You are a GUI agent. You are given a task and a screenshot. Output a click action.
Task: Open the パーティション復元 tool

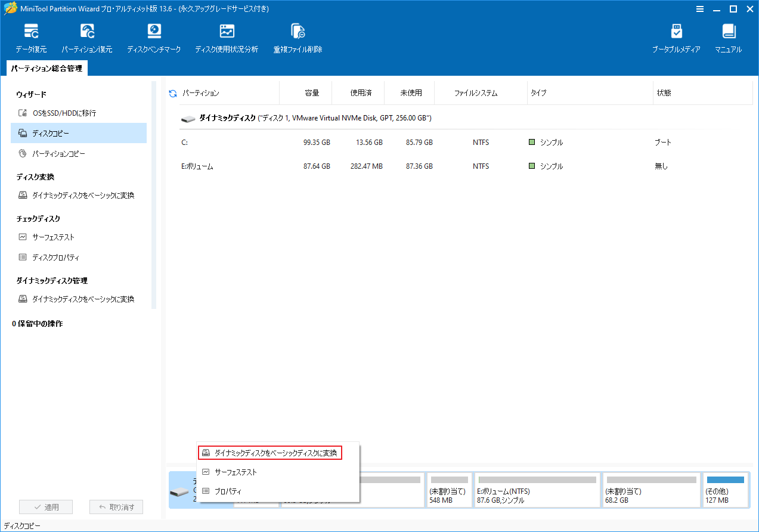(x=87, y=39)
